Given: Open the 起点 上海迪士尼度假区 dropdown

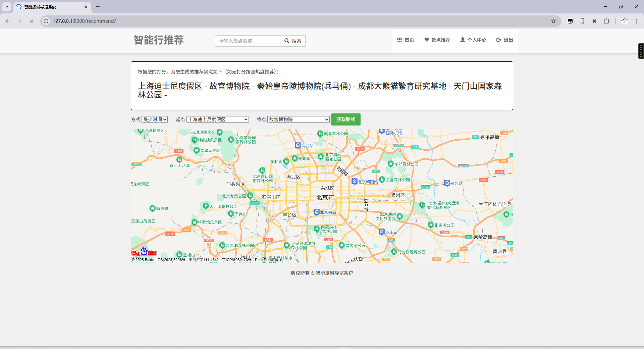Looking at the screenshot, I should 218,119.
